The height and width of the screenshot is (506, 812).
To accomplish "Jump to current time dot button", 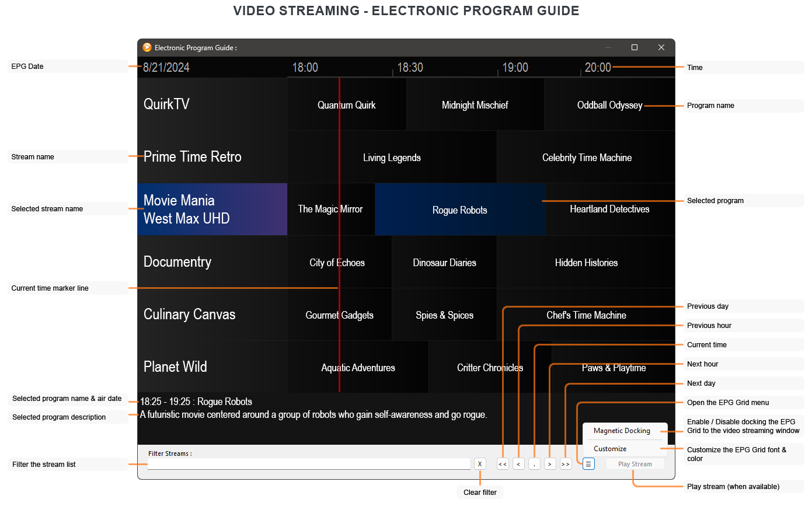I will (x=534, y=464).
